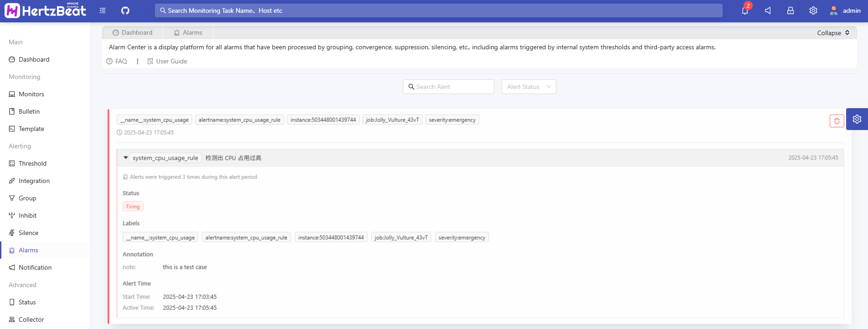Open settings gear in top header

813,10
